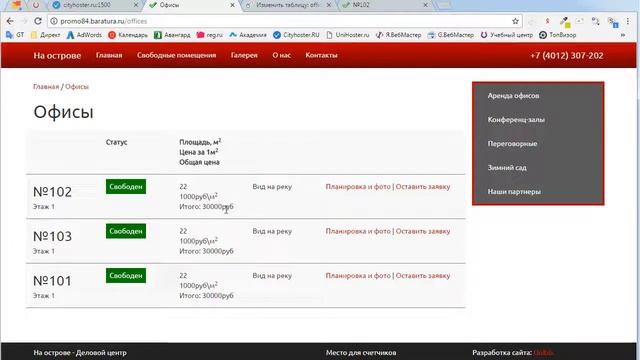Image resolution: width=640 pixels, height=360 pixels.
Task: Click the Свободен badge for office №103
Action: click(x=126, y=231)
